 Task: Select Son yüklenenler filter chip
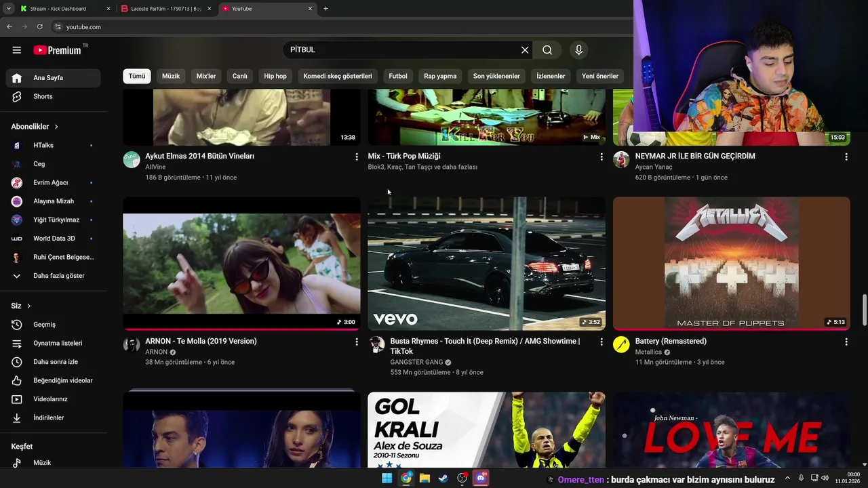(x=496, y=76)
